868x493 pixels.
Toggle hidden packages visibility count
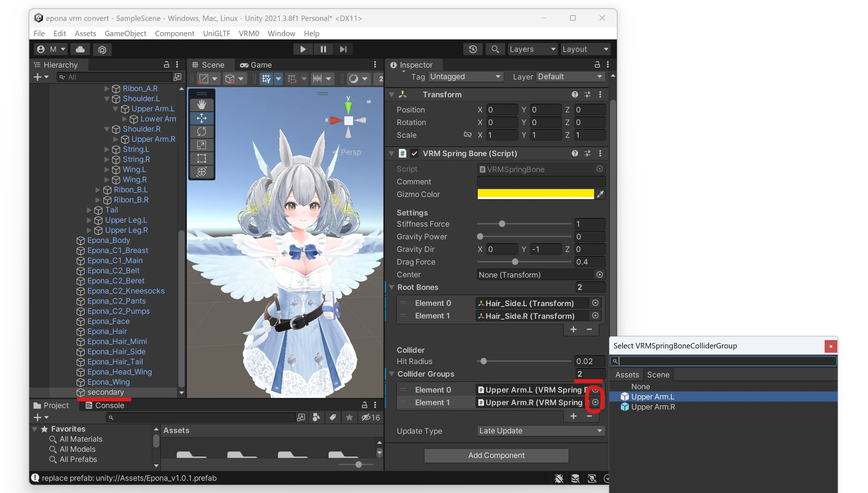tap(371, 417)
